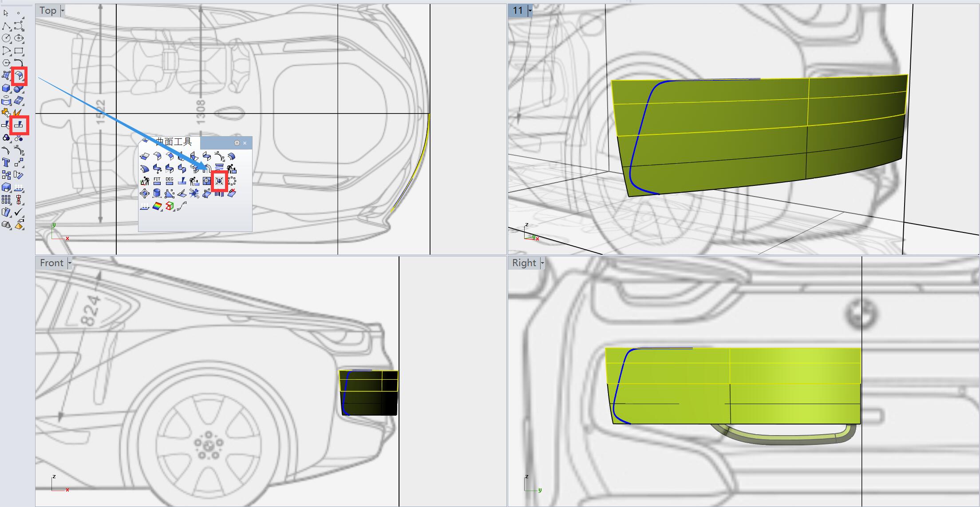Open the 11 viewport dropdown arrow

[530, 11]
